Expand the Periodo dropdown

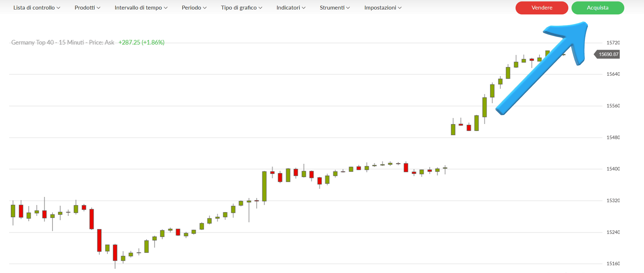point(194,8)
